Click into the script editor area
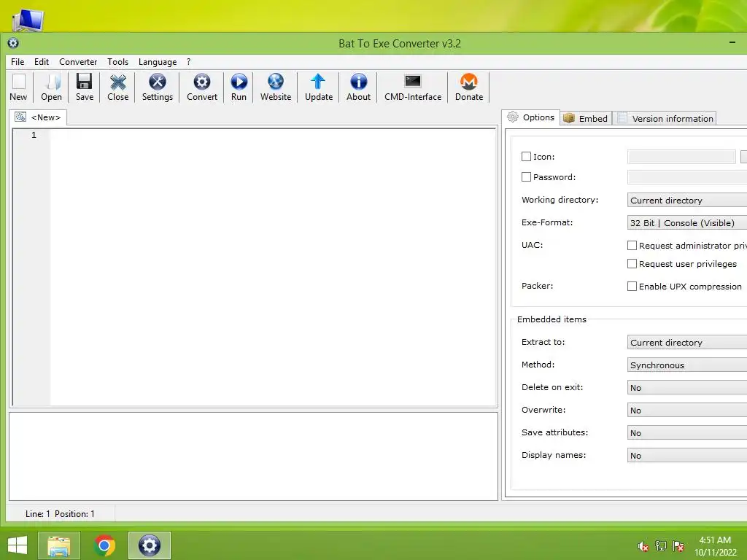The height and width of the screenshot is (560, 747). tap(273, 267)
